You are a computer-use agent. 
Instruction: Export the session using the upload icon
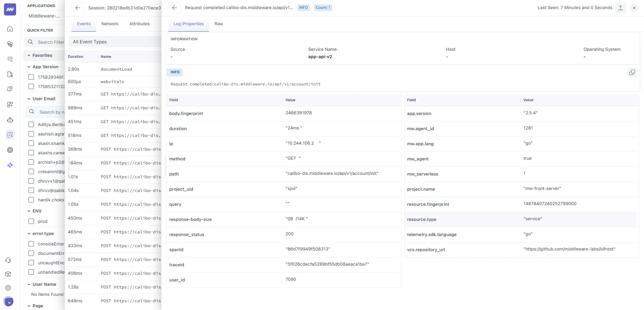620,7
